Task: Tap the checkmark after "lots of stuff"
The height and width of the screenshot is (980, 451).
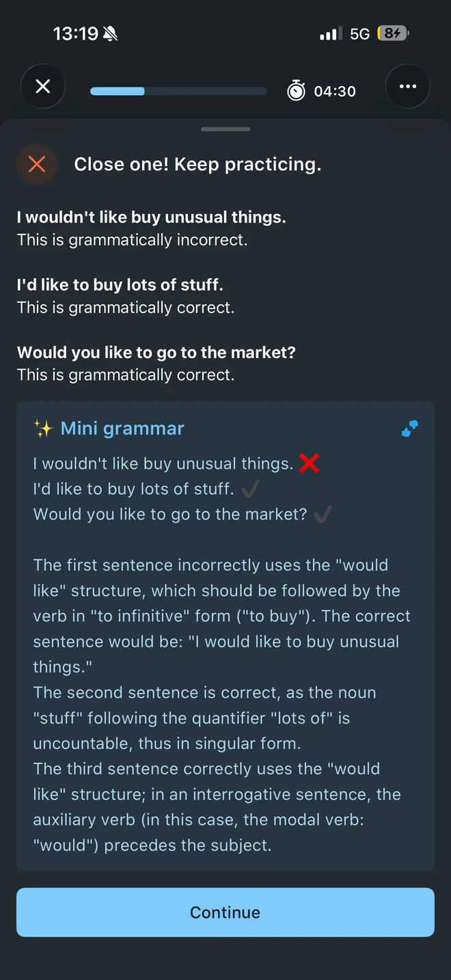Action: (250, 489)
